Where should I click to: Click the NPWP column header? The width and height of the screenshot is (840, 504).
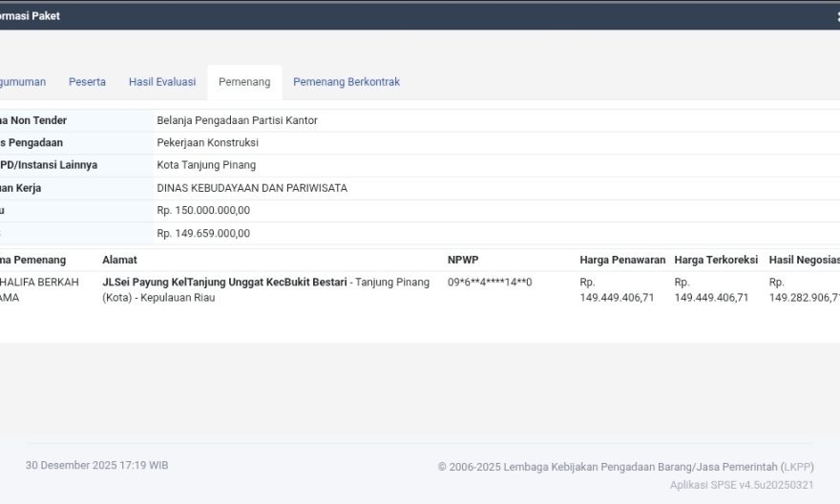coord(462,260)
